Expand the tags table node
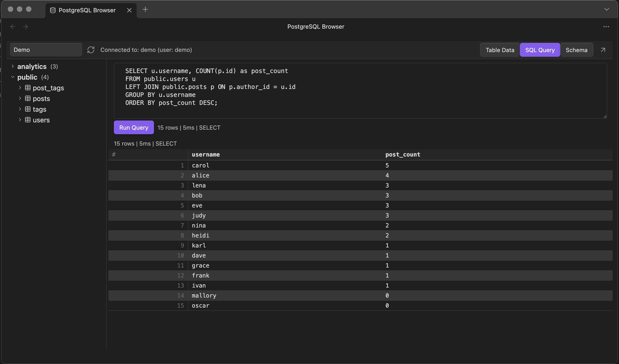The image size is (619, 364). point(20,109)
